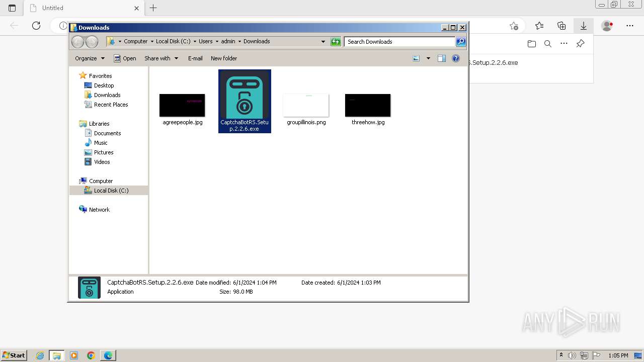Expand the arrow after Users in breadcrumb
This screenshot has width=644, height=362.
pos(217,42)
